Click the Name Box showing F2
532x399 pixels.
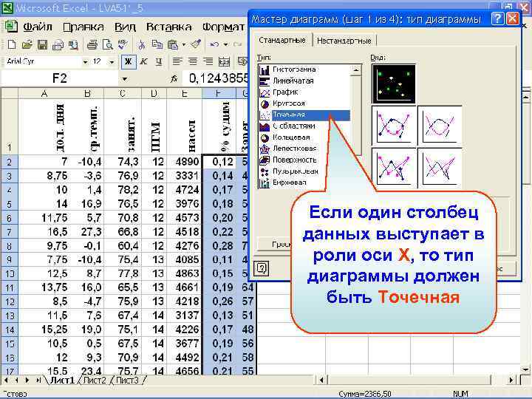[x=60, y=79]
